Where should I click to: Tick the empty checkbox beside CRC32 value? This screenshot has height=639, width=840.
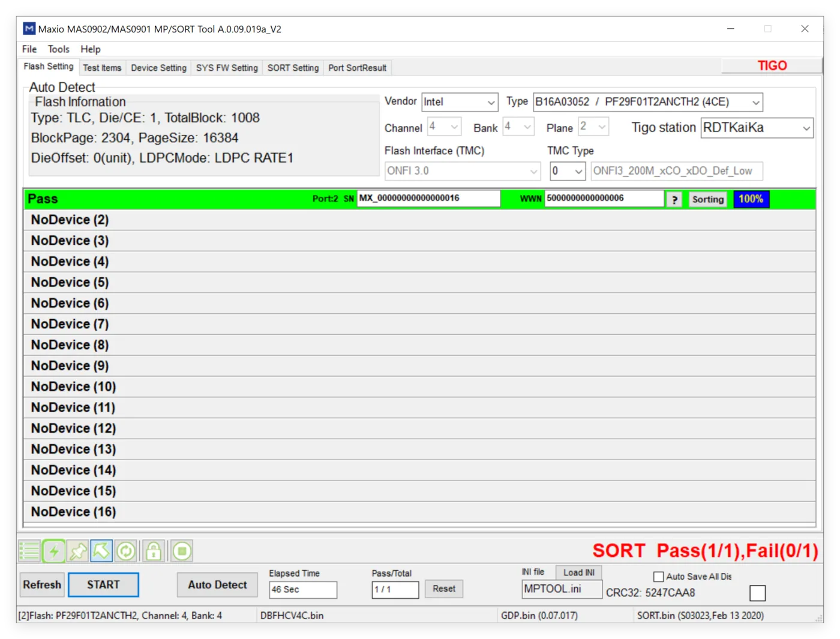coord(758,593)
